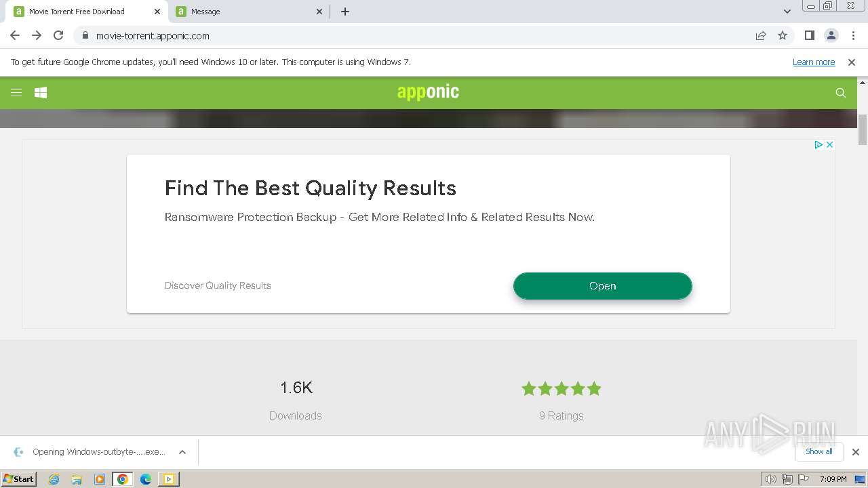Click the taskbar clock showing 7:09 PM

point(833,479)
